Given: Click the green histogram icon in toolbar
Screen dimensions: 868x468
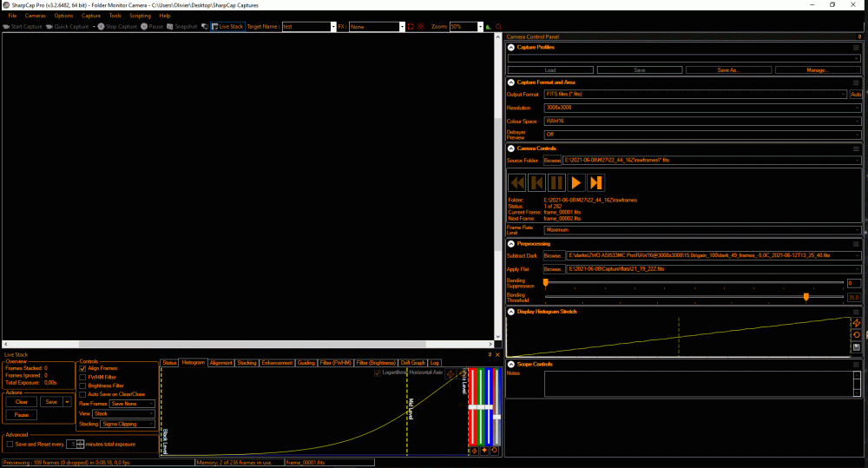Looking at the screenshot, I should [488, 27].
